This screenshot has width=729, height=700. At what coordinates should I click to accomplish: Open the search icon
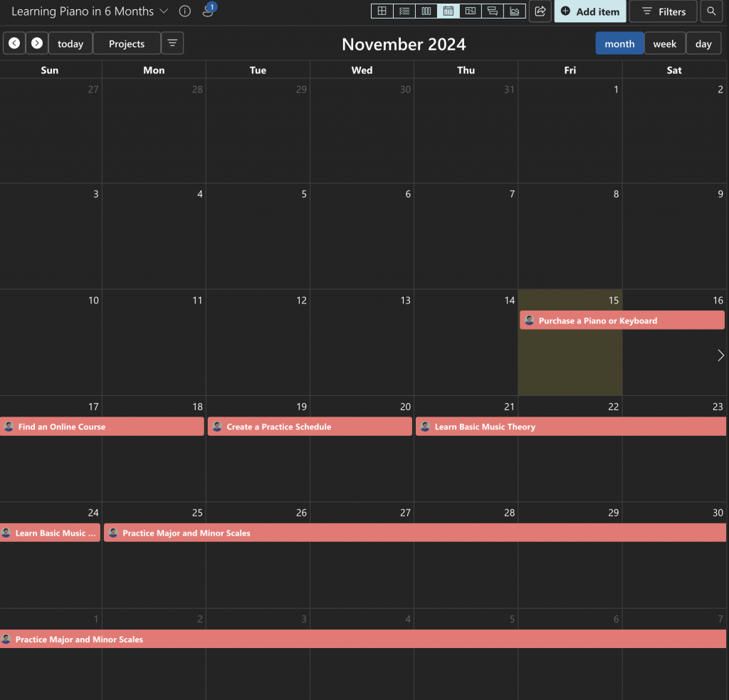711,11
